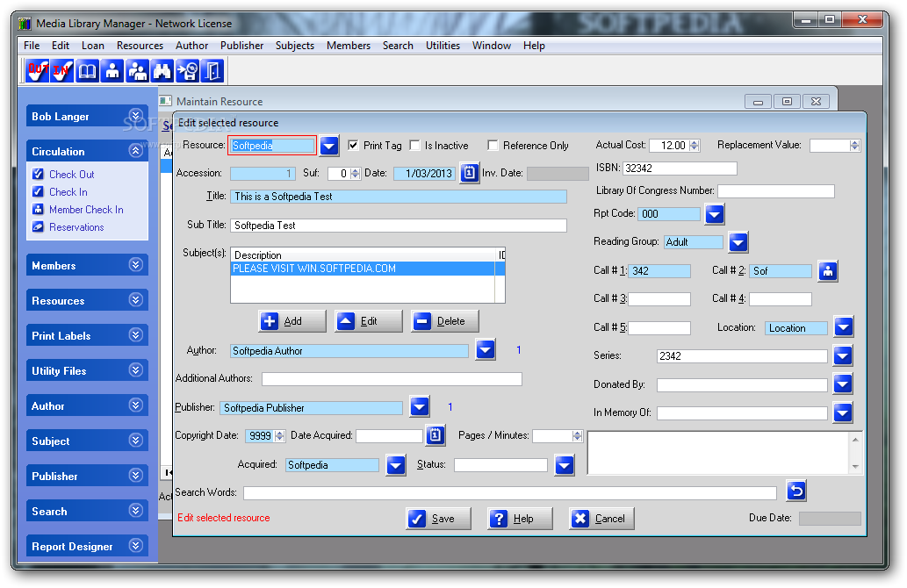Open the In Memory Of dropdown
Screen dimensions: 907x588
[843, 412]
